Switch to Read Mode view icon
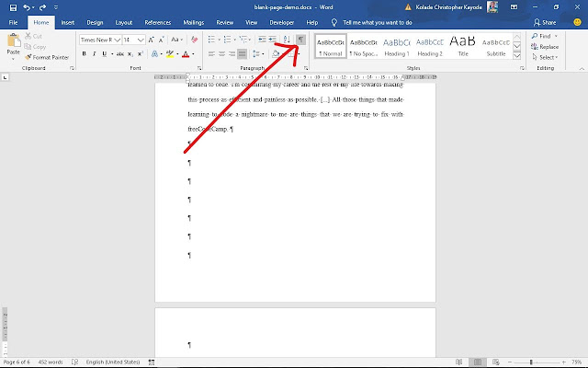Image resolution: width=588 pixels, height=368 pixels. coord(459,362)
